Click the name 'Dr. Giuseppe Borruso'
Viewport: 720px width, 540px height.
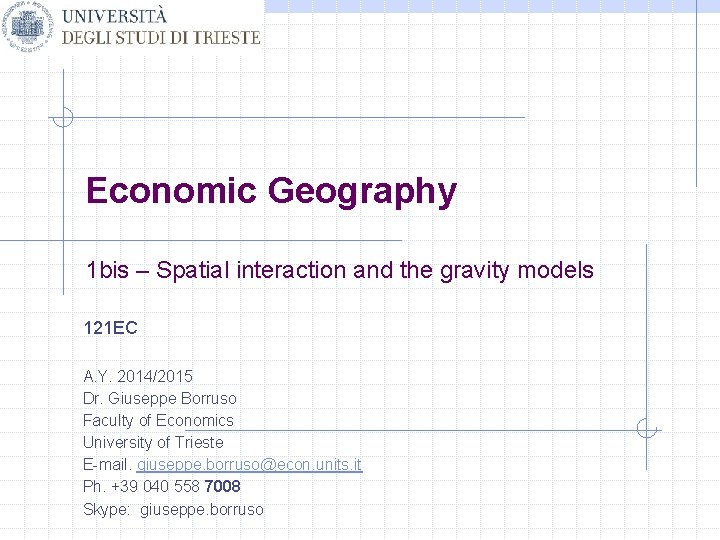tap(160, 398)
